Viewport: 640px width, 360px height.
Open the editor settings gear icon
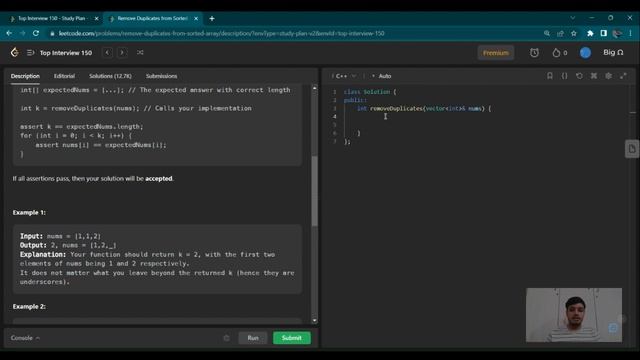[x=609, y=76]
